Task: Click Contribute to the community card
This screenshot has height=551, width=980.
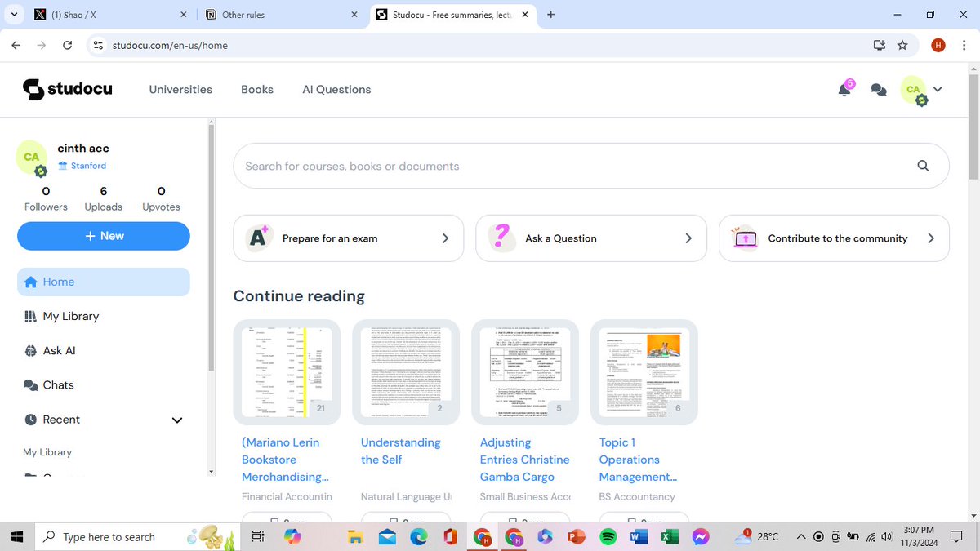Action: pos(834,238)
